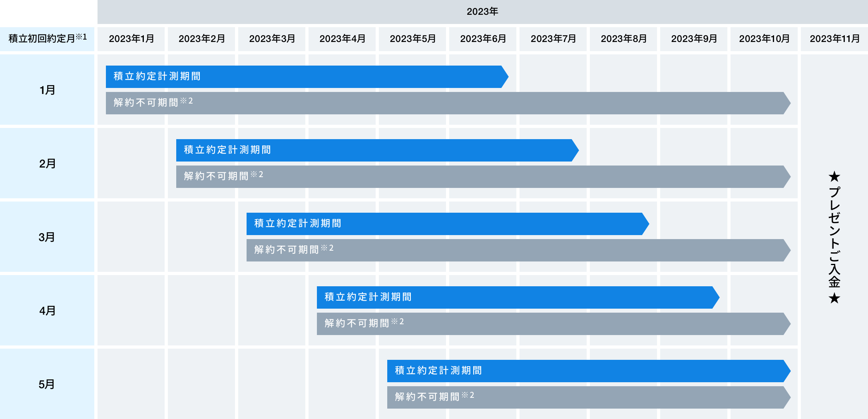This screenshot has height=419, width=868.
Task: Select the 5月 row label
Action: 47,384
